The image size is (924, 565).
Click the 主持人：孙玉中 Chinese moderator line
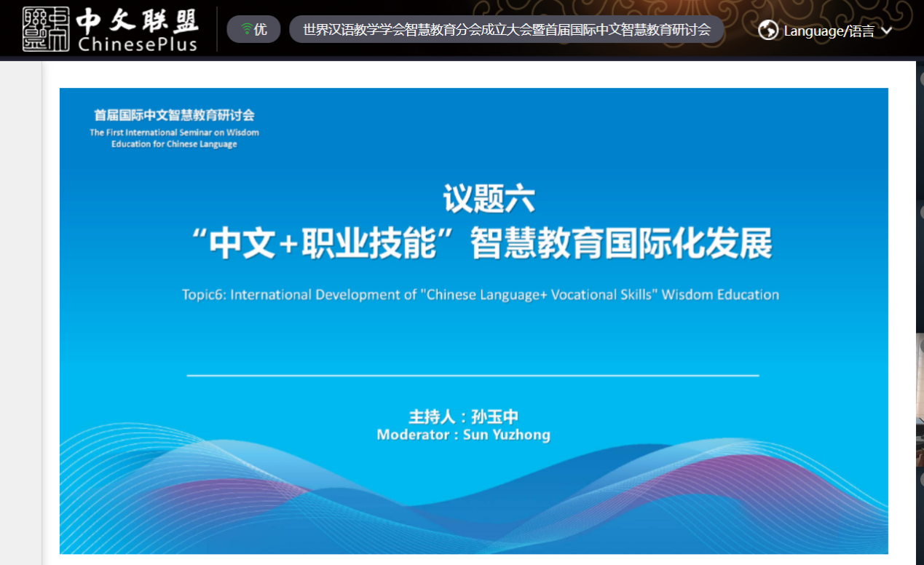[x=463, y=416]
